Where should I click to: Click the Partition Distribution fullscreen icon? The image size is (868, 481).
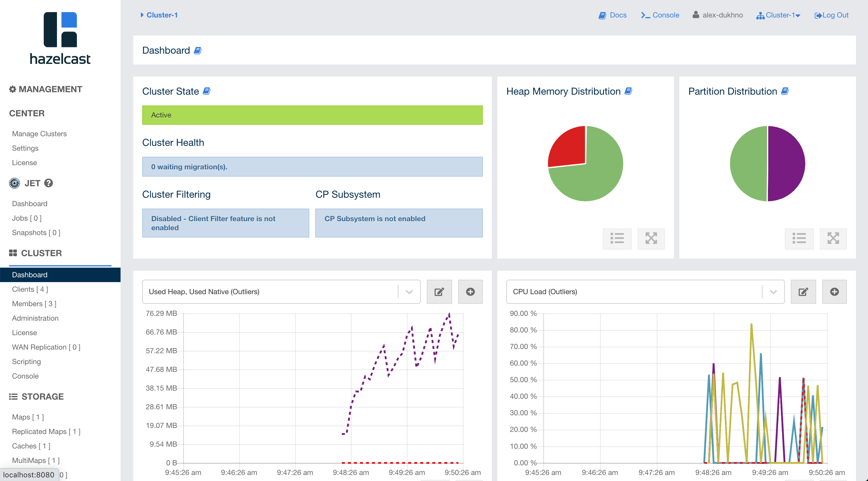click(833, 238)
